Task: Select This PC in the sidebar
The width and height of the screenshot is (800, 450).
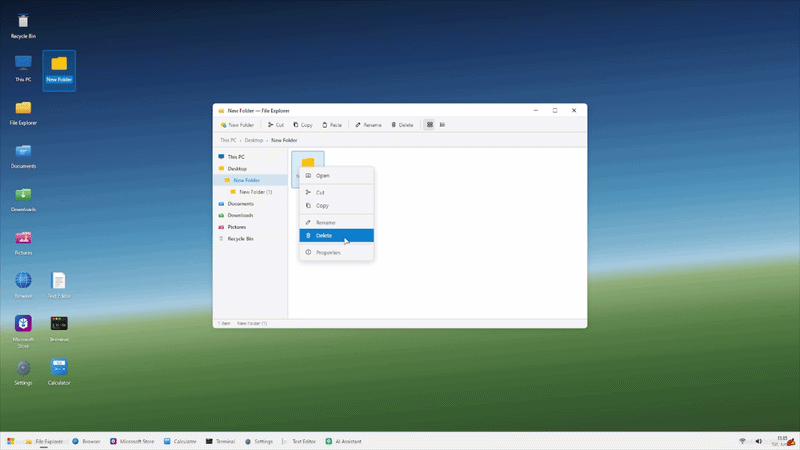Action: pyautogui.click(x=250, y=157)
